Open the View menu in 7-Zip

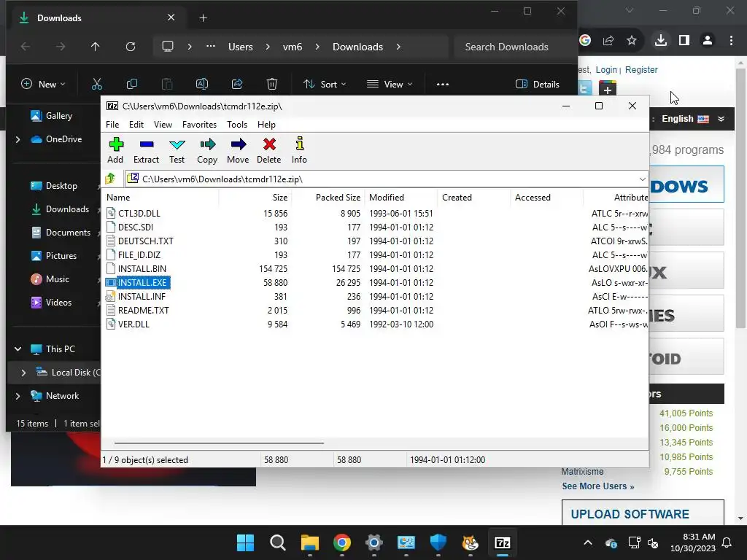coord(163,124)
